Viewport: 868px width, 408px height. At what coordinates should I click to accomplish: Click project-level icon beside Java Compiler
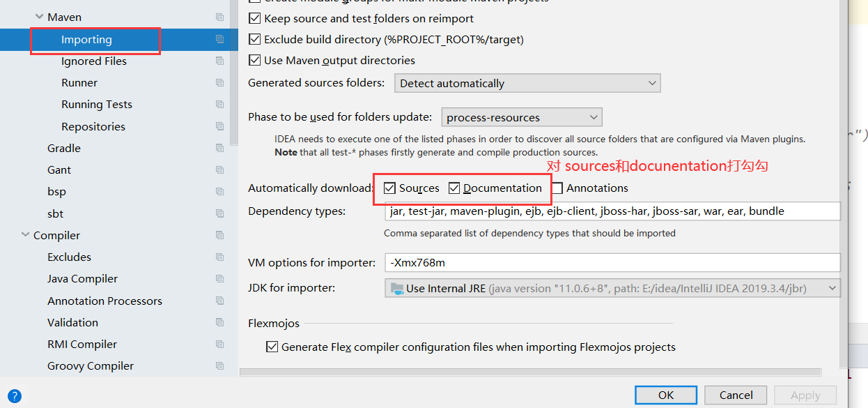[x=219, y=278]
